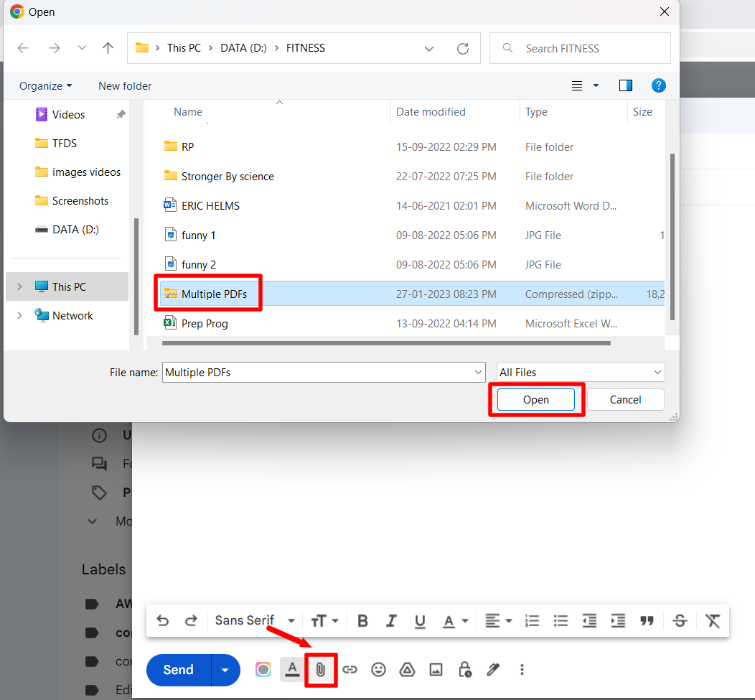Increase indent in compose toolbar
Image resolution: width=755 pixels, height=700 pixels.
tap(618, 621)
